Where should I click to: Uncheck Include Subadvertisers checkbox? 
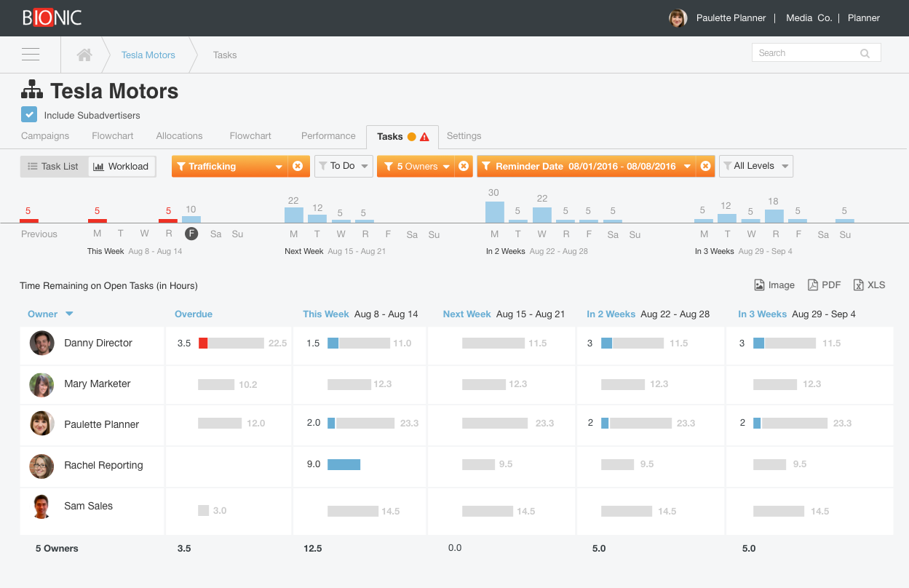click(29, 114)
